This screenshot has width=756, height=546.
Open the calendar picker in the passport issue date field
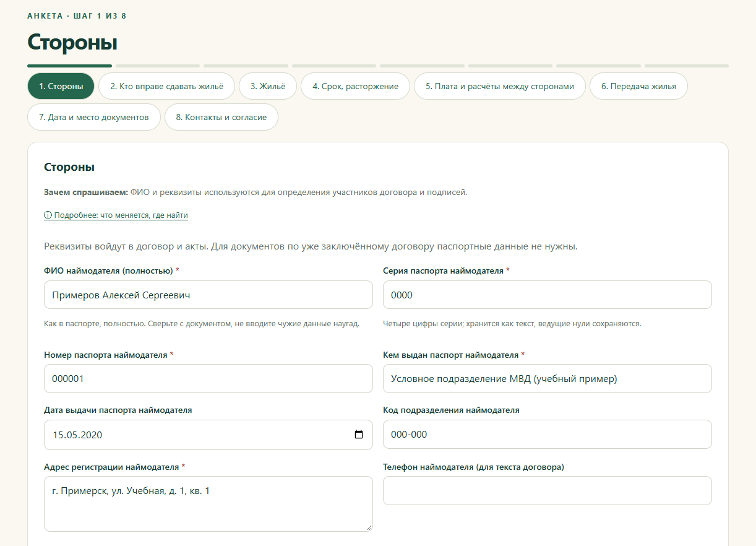(359, 435)
